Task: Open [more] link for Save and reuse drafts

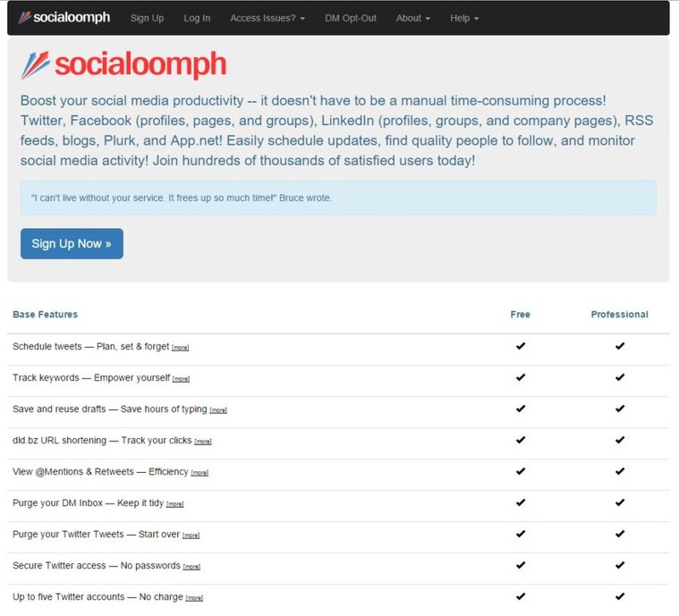Action: click(x=218, y=410)
